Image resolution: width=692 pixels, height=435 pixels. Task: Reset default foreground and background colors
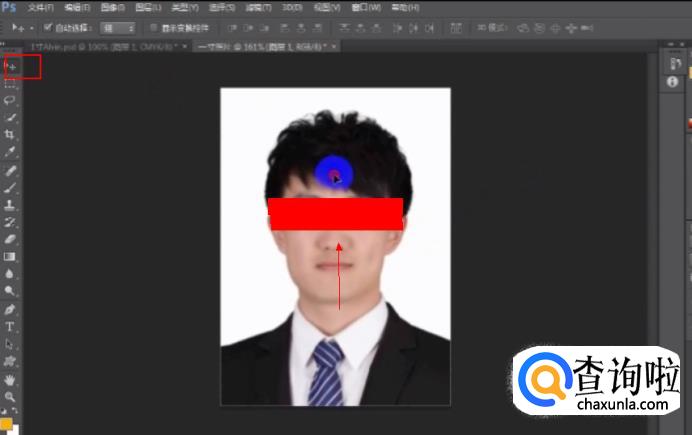[4, 410]
